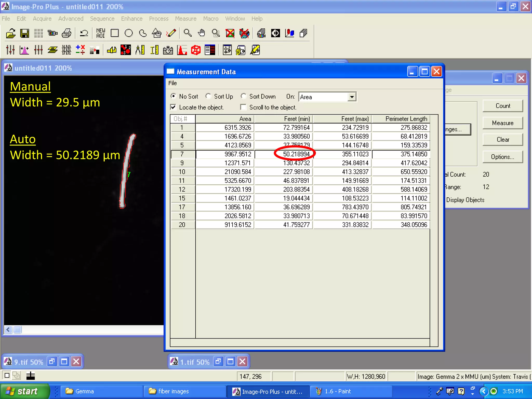Select the irregular freeform AOI tool
Viewport: 532px width, 399px height.
coord(143,33)
